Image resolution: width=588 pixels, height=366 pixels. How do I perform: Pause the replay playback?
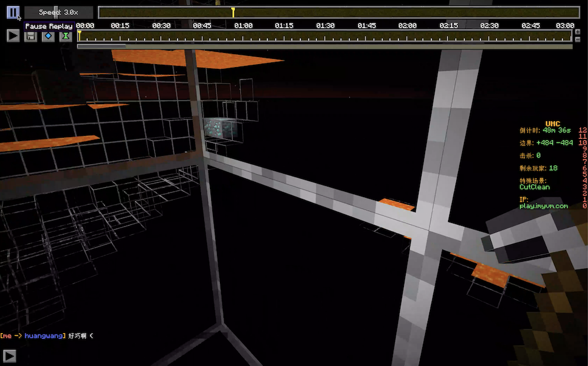pyautogui.click(x=13, y=12)
